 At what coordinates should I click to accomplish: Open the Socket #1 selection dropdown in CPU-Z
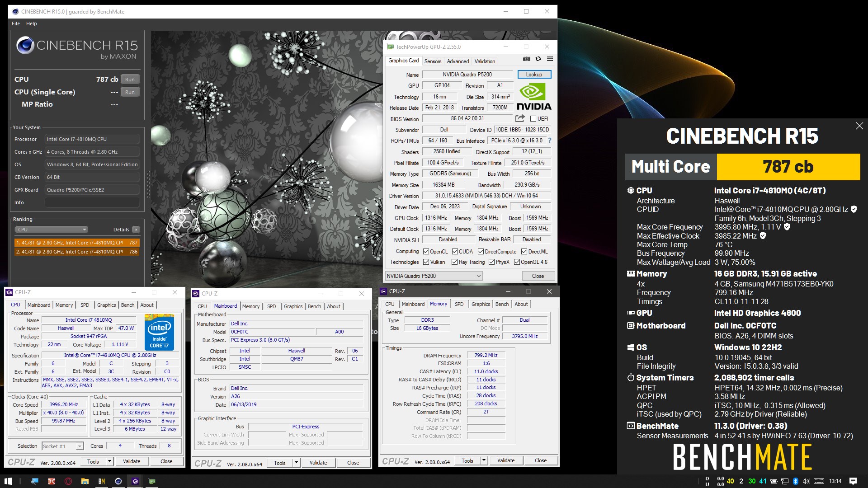(62, 446)
